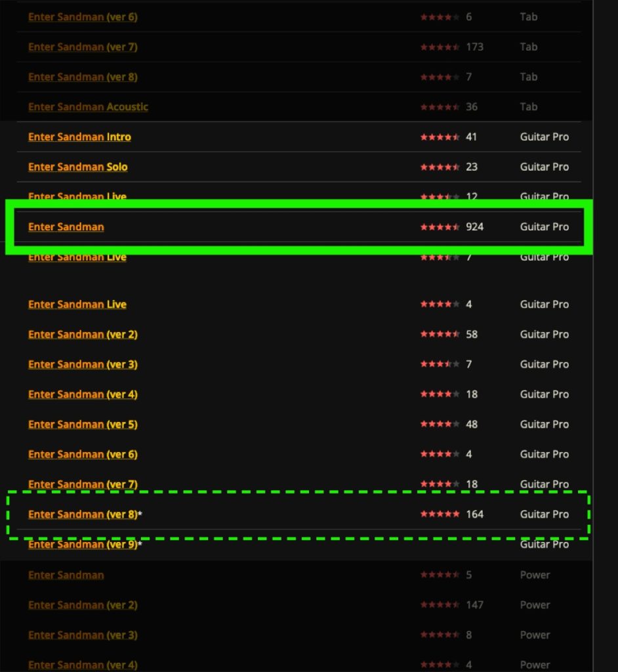Click the "924" rating count
Screen dimensions: 618x672
474,226
